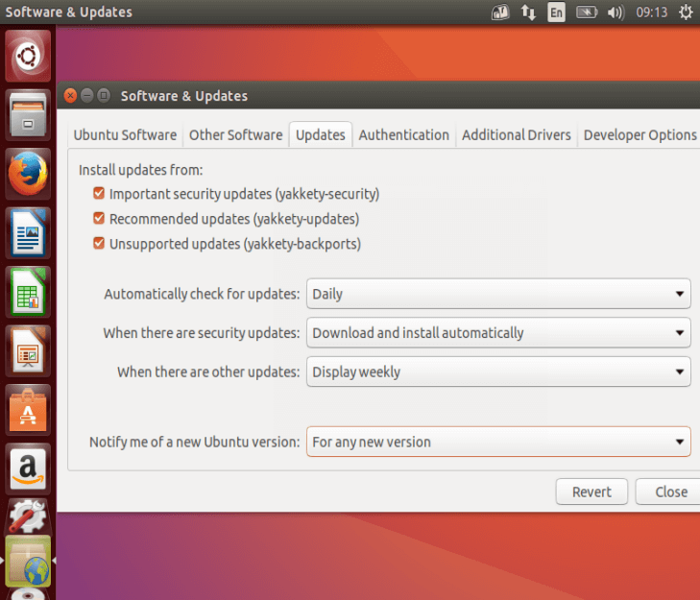Click the Close button
Screen dimensions: 700x600
(670, 492)
